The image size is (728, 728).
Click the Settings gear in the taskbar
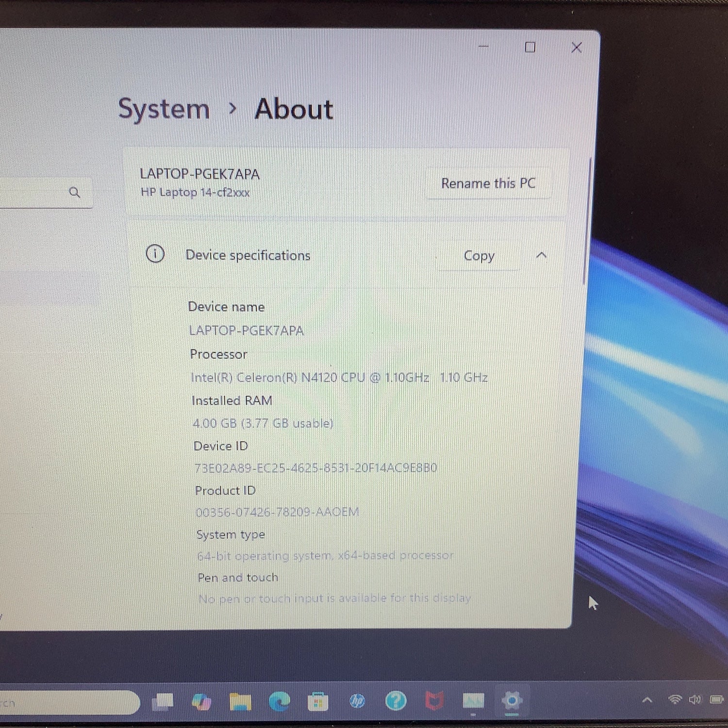[x=512, y=701]
